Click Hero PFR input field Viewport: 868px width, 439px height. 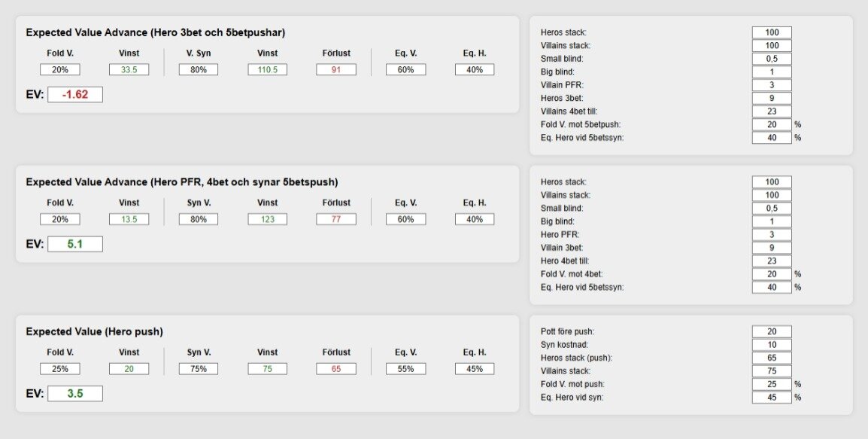pos(772,234)
